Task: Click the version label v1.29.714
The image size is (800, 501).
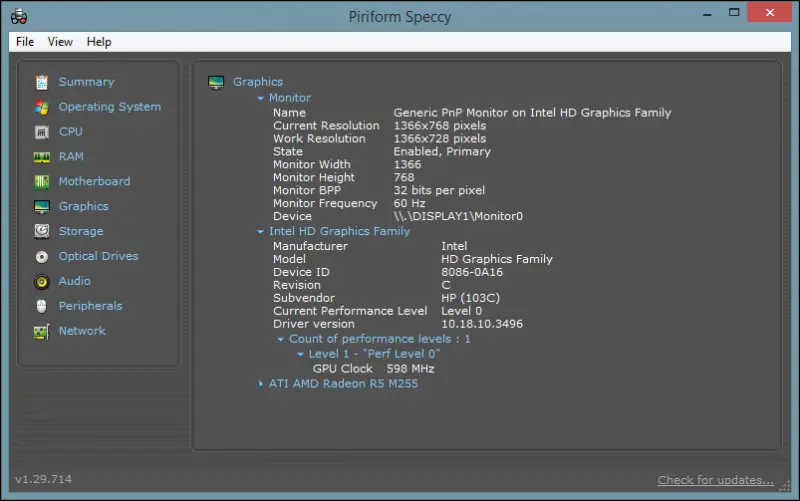Action: point(43,480)
